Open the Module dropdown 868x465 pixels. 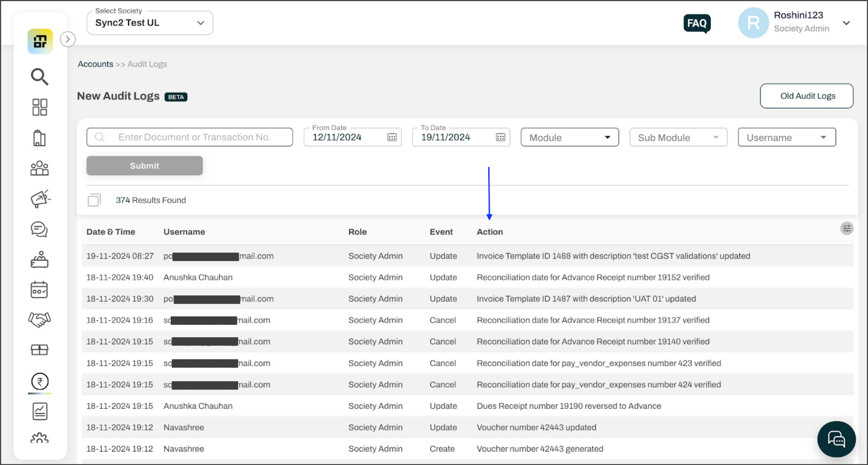pos(570,138)
